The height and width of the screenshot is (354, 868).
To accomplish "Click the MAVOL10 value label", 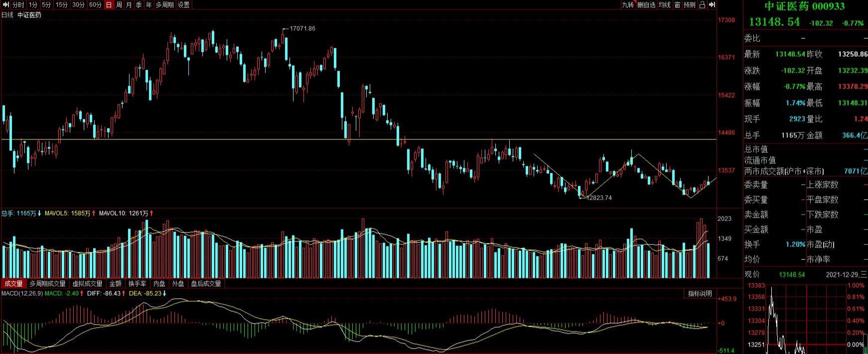I will tap(124, 213).
